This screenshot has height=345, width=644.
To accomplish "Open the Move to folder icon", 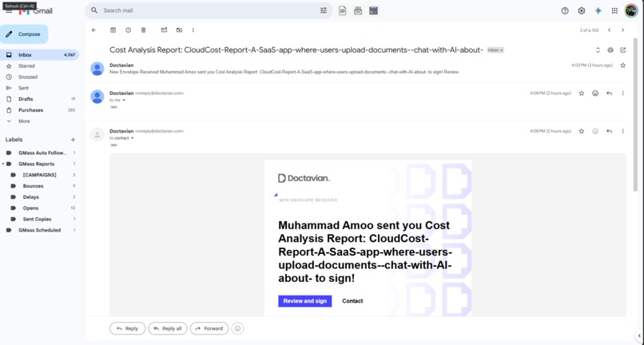I will coord(179,30).
